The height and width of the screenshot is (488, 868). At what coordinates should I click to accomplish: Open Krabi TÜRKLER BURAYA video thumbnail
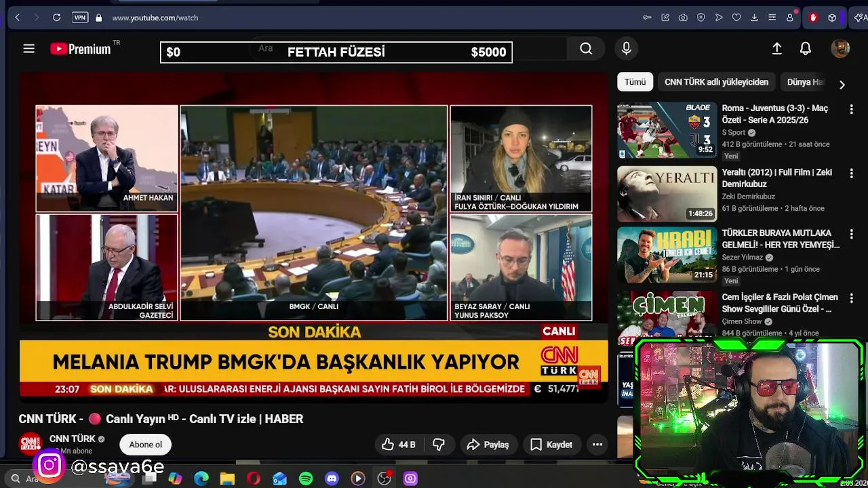(x=667, y=255)
